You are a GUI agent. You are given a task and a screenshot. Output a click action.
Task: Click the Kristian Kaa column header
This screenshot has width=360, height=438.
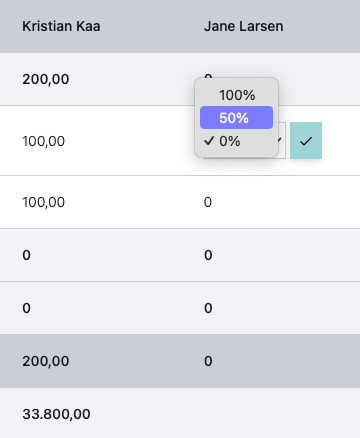tap(61, 26)
